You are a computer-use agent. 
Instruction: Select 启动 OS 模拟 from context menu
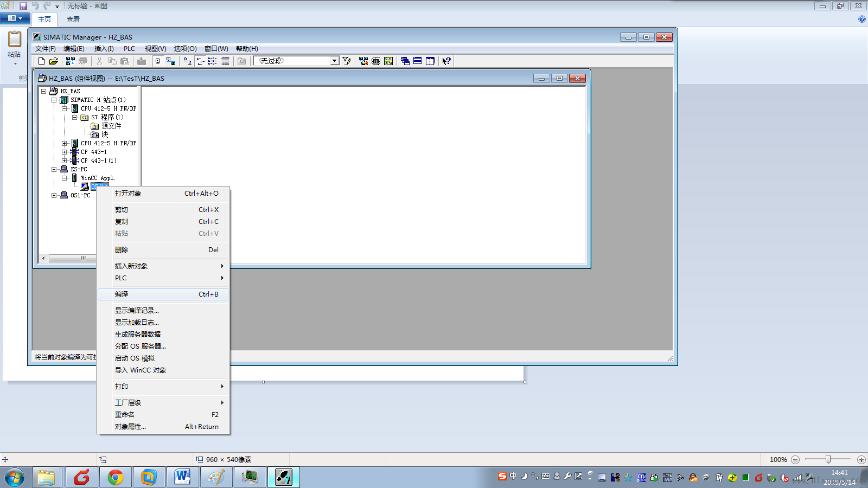click(x=163, y=358)
